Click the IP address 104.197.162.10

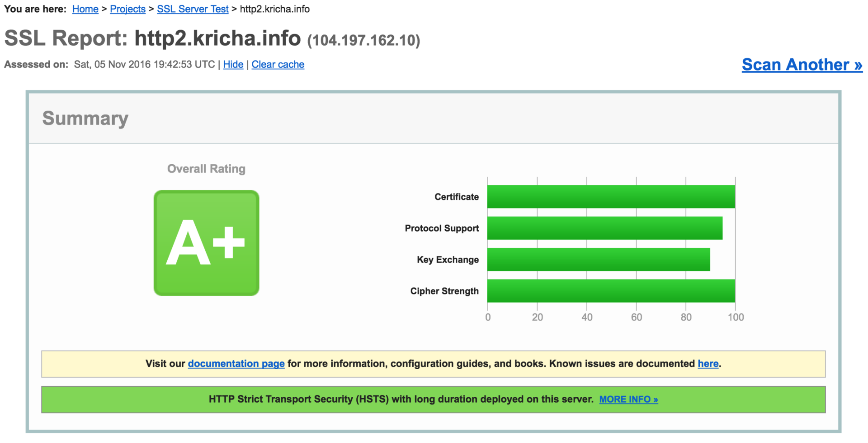click(x=363, y=41)
